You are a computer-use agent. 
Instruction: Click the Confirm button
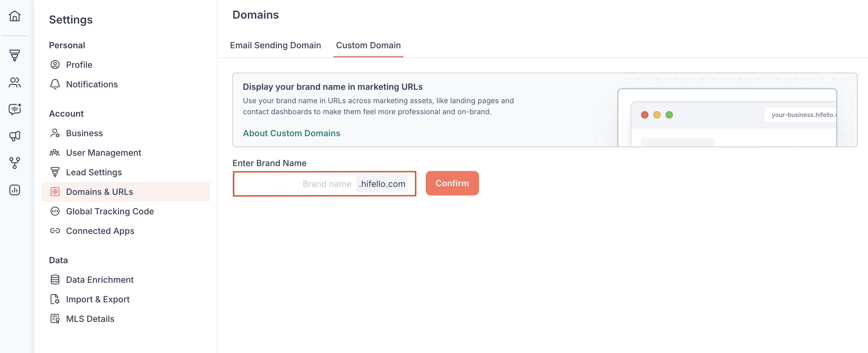coord(452,183)
